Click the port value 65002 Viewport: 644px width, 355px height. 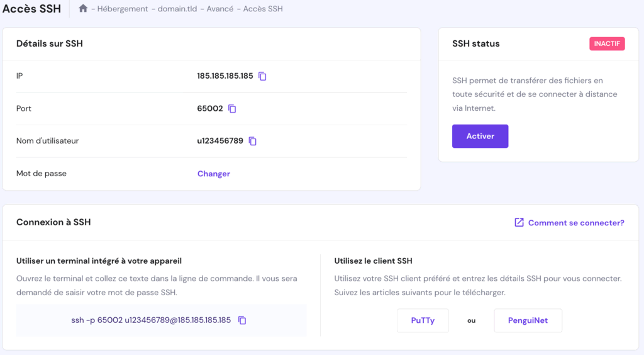[210, 109]
